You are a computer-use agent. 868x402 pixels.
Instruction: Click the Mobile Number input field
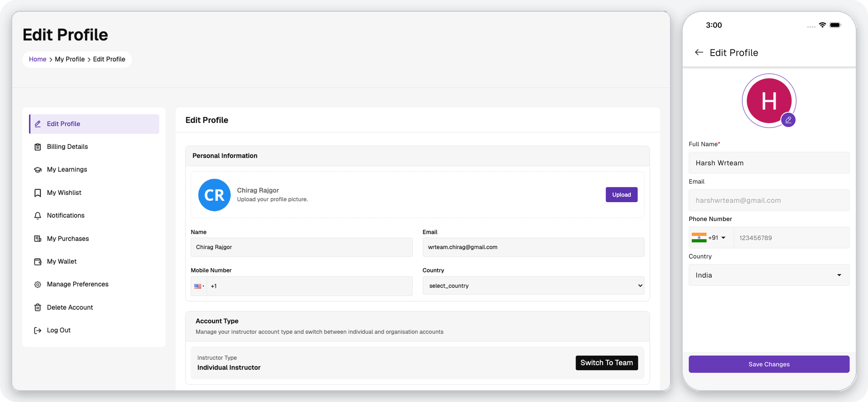point(310,286)
